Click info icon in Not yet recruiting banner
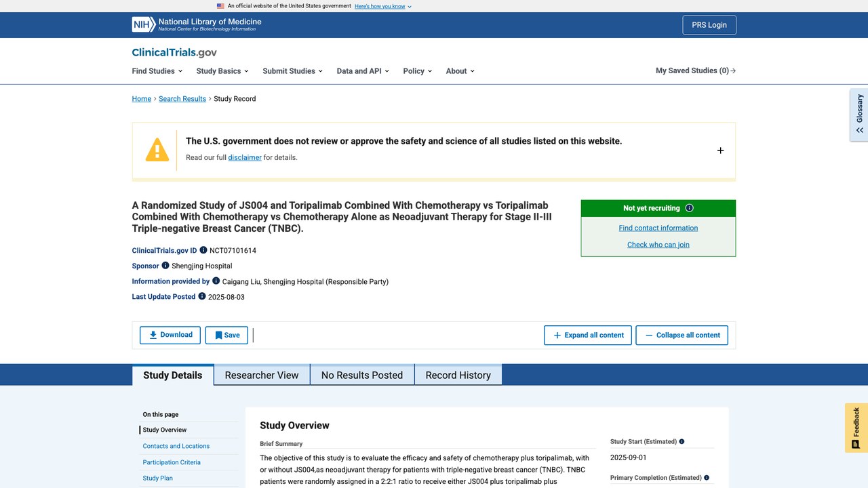Image resolution: width=868 pixels, height=488 pixels. (x=690, y=208)
